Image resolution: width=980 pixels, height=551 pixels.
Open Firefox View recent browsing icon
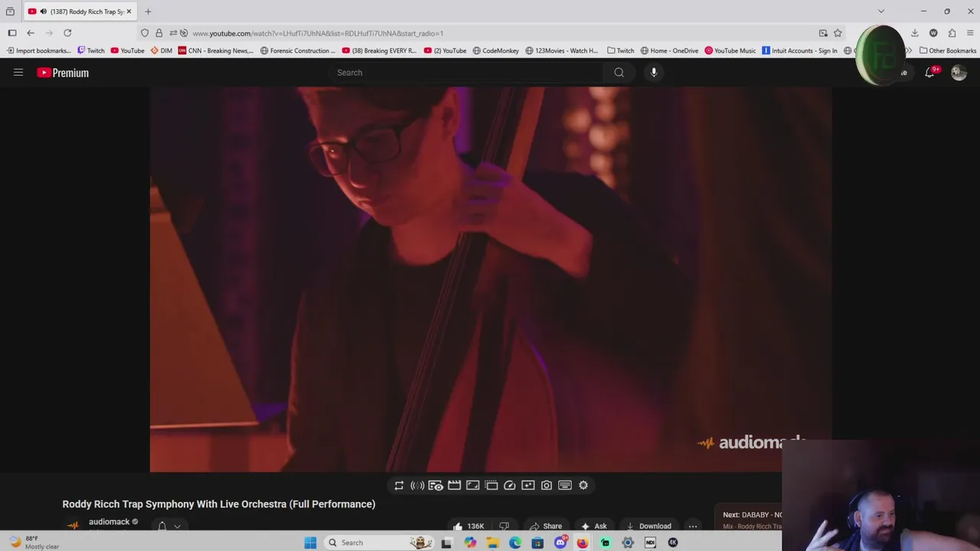(10, 11)
